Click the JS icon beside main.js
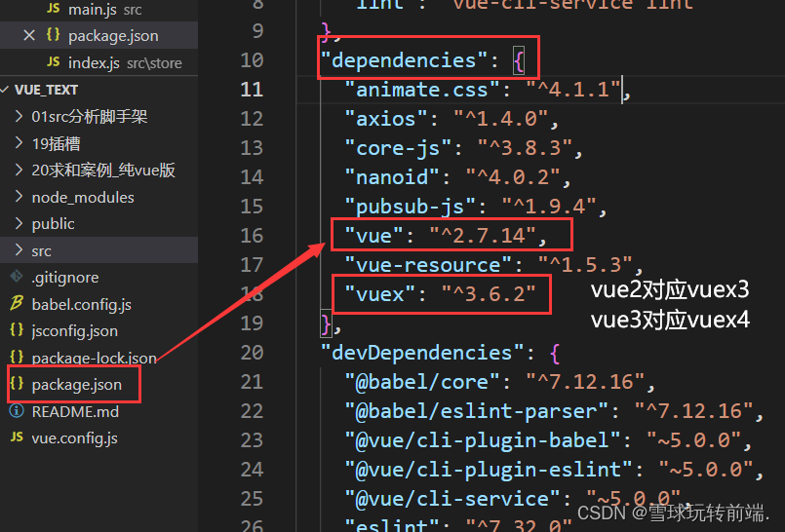 tap(53, 9)
